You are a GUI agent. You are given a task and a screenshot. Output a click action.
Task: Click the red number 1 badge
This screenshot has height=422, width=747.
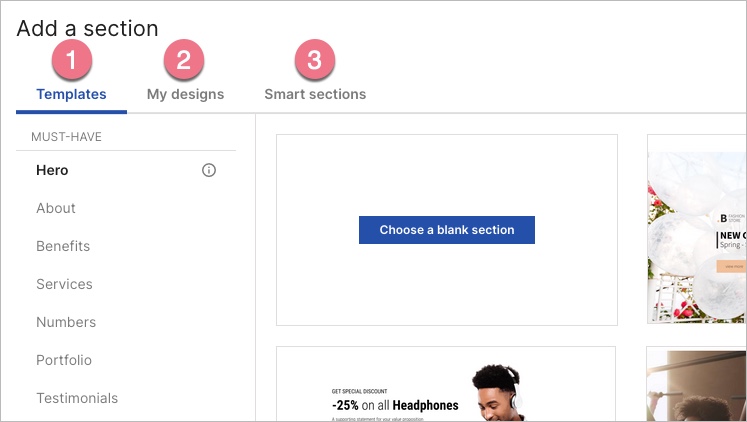click(71, 60)
